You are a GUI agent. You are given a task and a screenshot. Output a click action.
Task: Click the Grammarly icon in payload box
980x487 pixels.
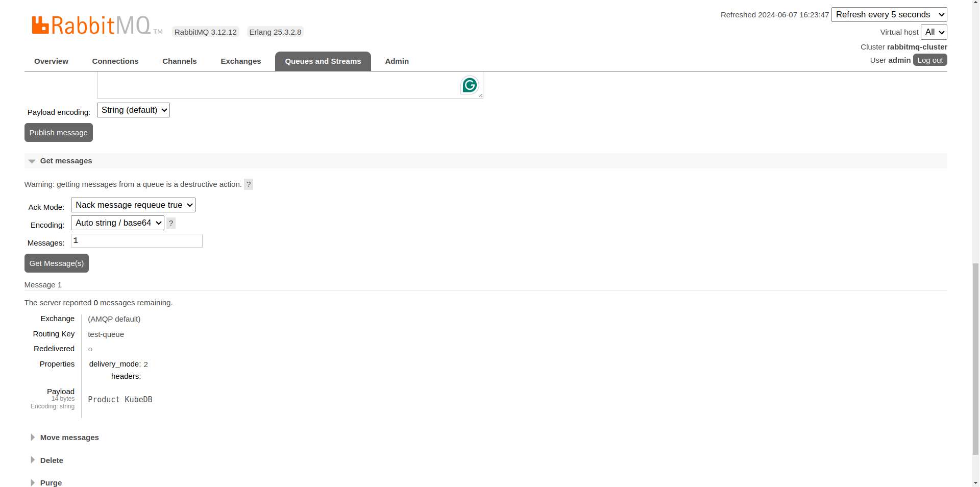pyautogui.click(x=470, y=85)
